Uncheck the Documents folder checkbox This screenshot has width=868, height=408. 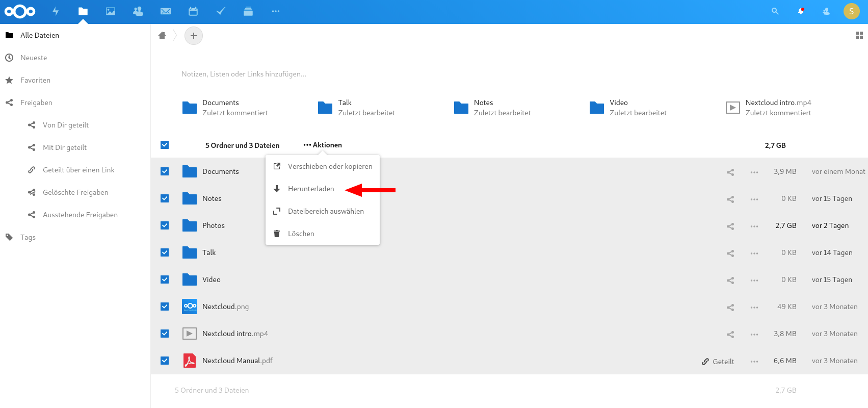tap(165, 171)
